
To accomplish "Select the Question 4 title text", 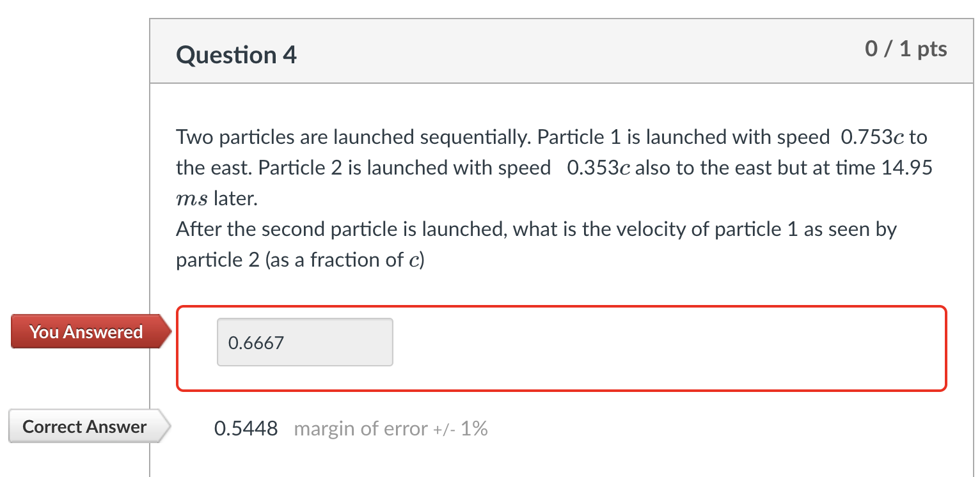I will click(236, 55).
